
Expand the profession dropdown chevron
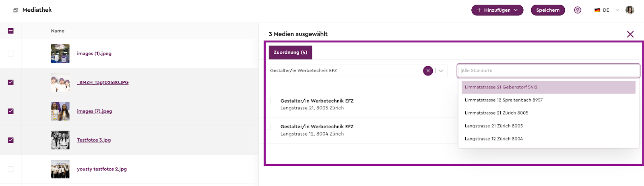(441, 71)
